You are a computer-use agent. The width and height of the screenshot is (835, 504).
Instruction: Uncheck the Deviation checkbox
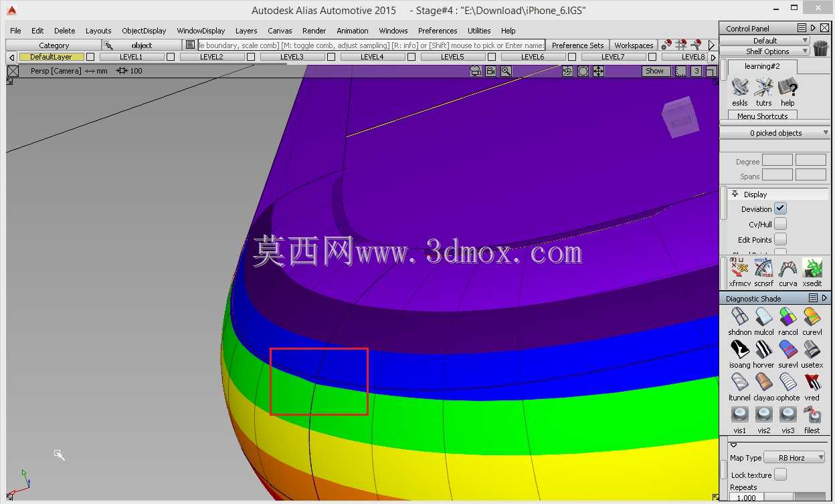coord(781,209)
